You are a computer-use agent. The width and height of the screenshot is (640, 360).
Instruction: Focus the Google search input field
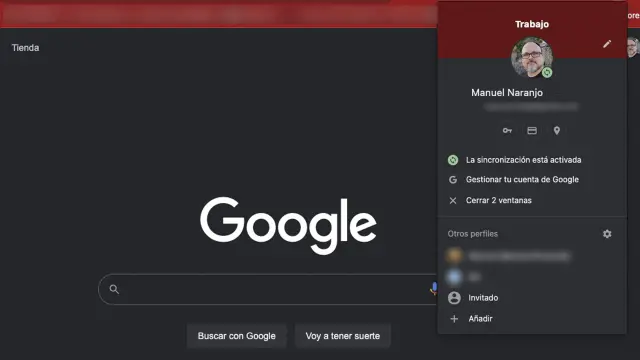click(x=267, y=289)
